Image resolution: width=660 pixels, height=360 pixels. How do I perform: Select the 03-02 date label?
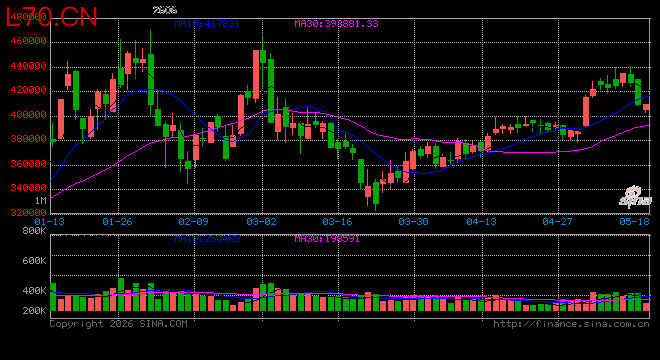(261, 222)
